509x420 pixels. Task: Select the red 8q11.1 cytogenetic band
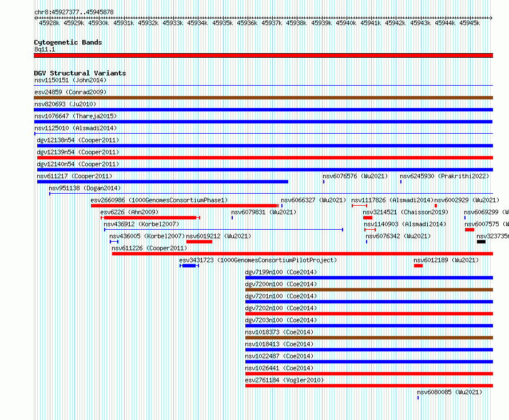pyautogui.click(x=263, y=55)
